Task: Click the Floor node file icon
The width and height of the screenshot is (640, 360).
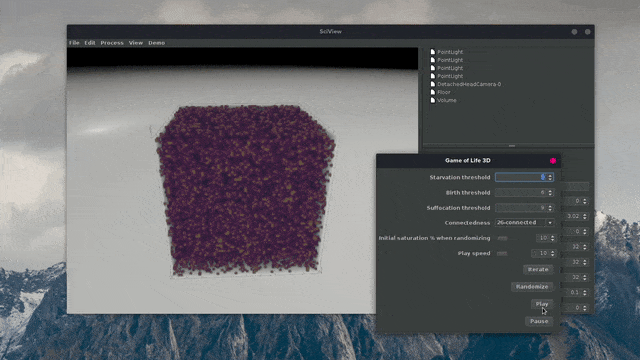Action: click(433, 92)
